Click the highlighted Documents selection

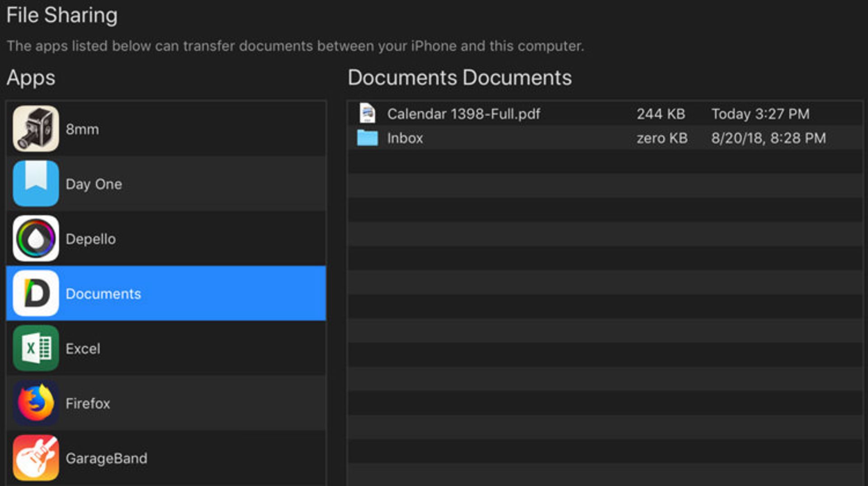click(165, 293)
